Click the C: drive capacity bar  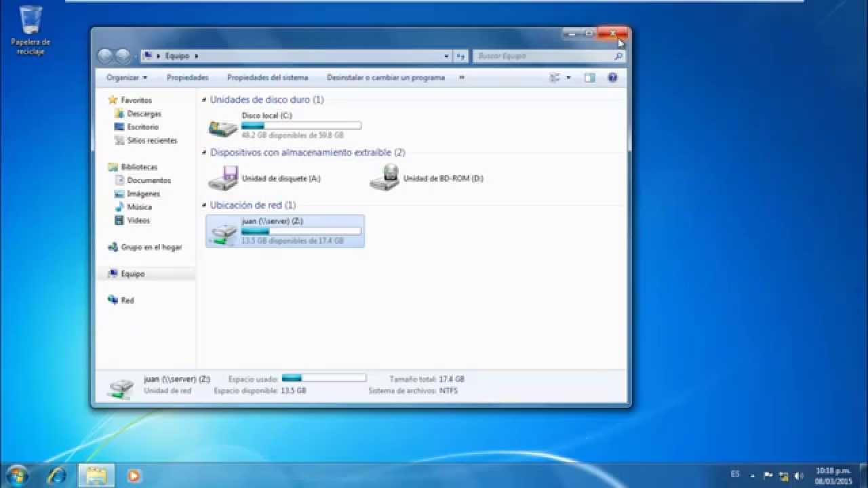[301, 125]
